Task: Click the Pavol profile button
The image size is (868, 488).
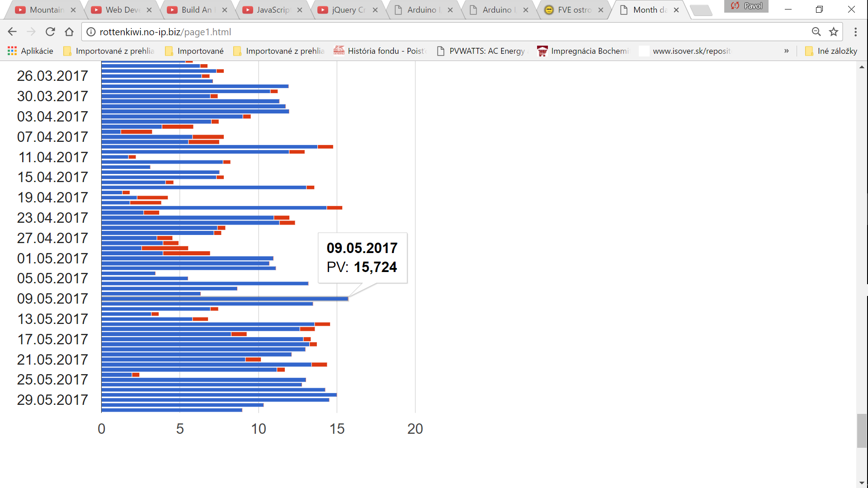Action: pos(746,6)
